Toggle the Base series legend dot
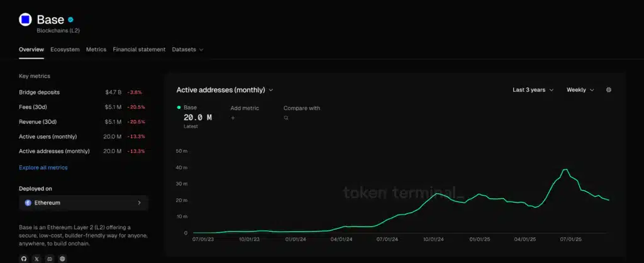The height and width of the screenshot is (263, 644). [179, 108]
